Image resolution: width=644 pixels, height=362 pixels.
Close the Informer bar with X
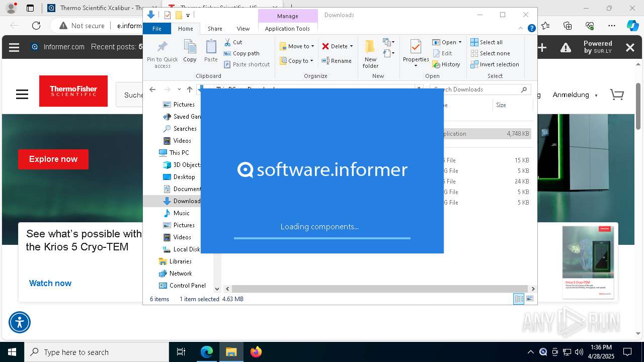point(630,47)
